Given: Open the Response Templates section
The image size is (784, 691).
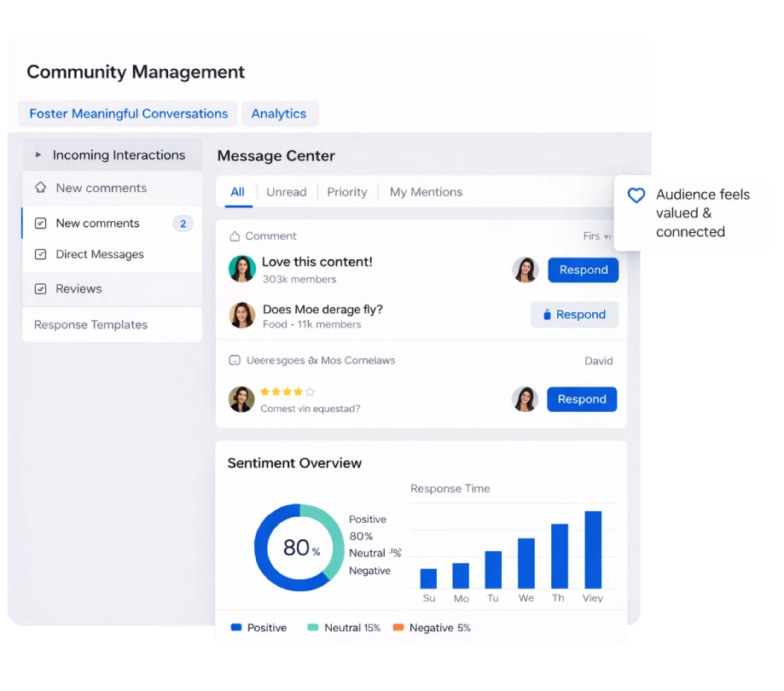Looking at the screenshot, I should (90, 325).
